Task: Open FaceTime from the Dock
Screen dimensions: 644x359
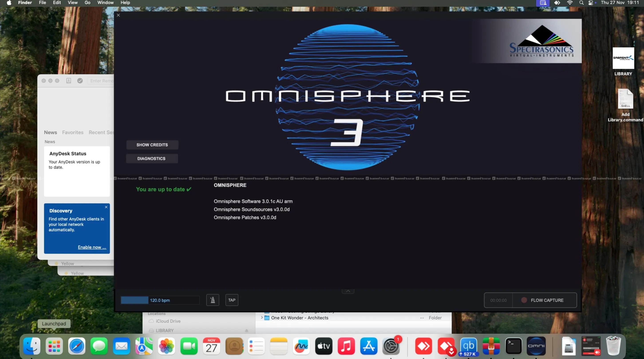Action: (x=189, y=346)
